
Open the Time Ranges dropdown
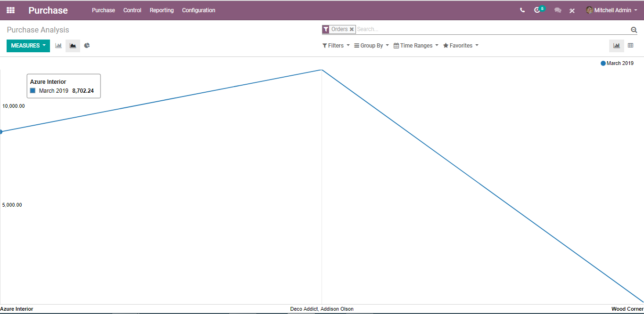(x=416, y=46)
